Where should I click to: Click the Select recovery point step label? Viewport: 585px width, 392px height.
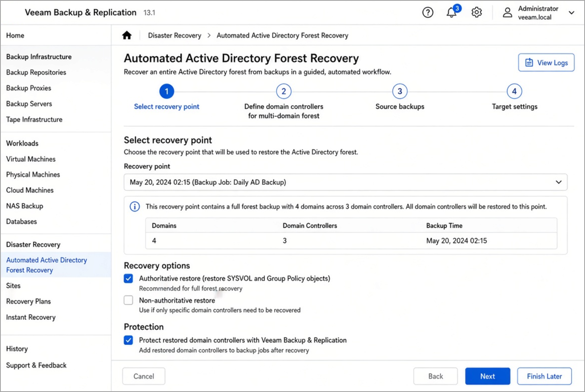(167, 106)
